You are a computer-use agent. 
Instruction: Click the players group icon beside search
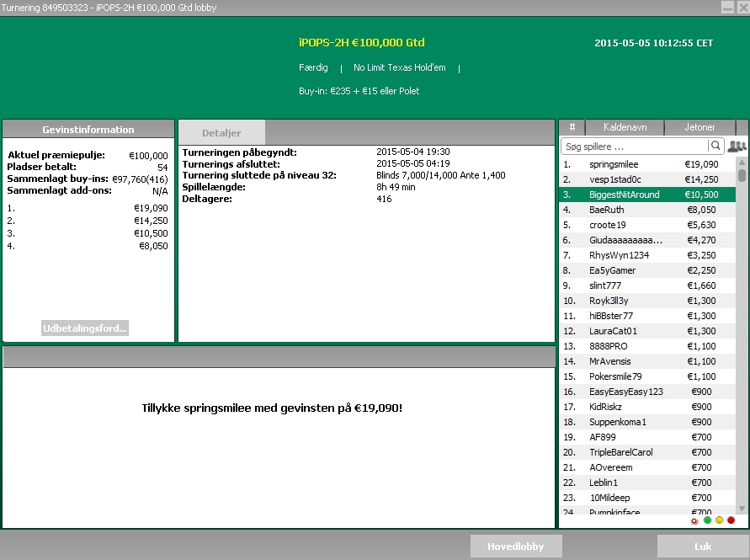click(737, 147)
